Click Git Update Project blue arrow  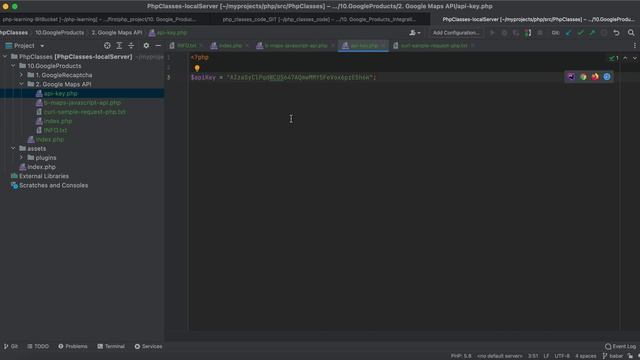point(569,33)
